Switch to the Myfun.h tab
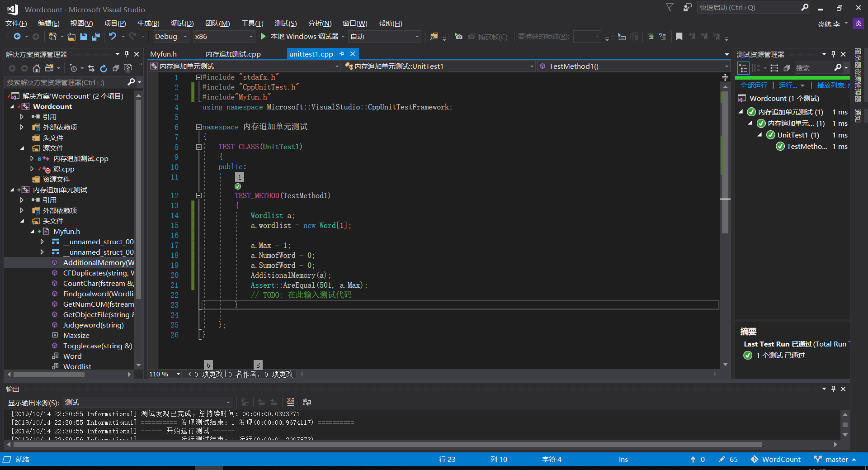Screen dimensions: 868x470 (164, 54)
